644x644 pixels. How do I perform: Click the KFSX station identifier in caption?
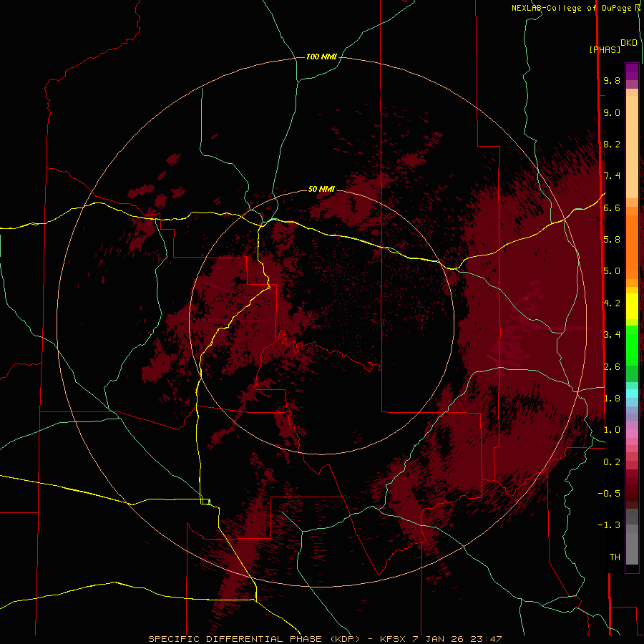click(394, 639)
